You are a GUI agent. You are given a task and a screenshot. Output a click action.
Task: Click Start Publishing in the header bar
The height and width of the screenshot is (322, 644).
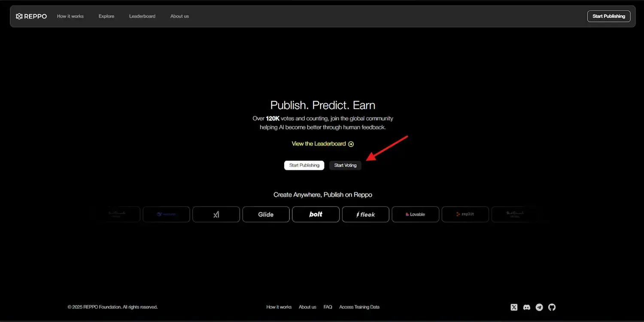point(608,16)
